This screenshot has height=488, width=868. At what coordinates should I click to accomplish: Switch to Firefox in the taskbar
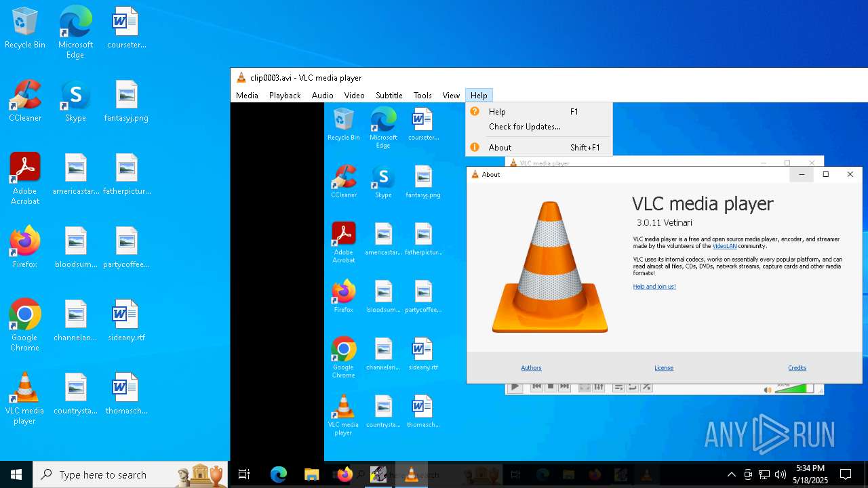[x=344, y=474]
